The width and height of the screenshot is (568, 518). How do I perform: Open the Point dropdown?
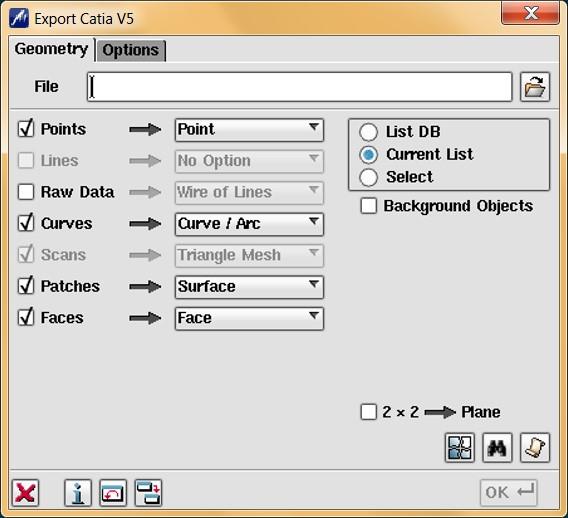coord(249,130)
